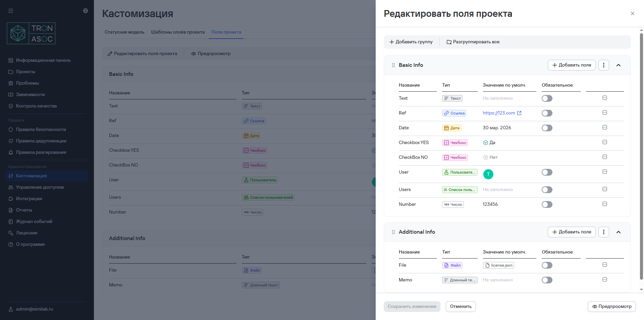Open Правила безопасности section
644x320 pixels.
tap(41, 129)
